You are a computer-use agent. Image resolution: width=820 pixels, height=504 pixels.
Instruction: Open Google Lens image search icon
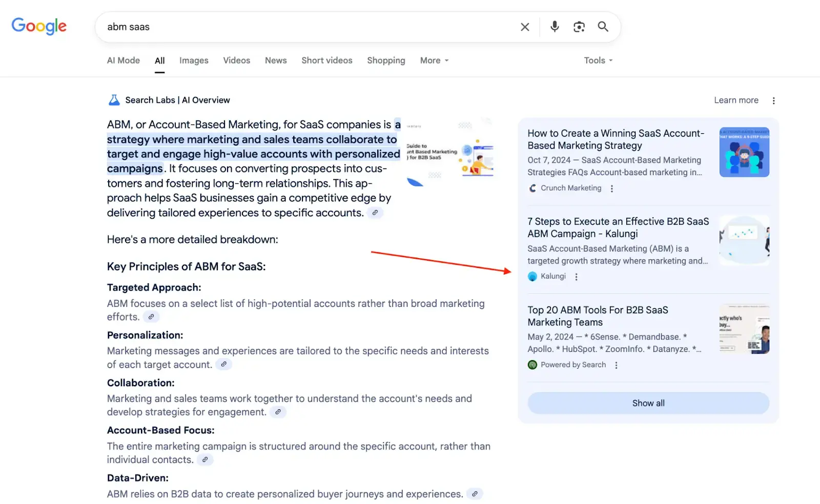[x=579, y=27]
